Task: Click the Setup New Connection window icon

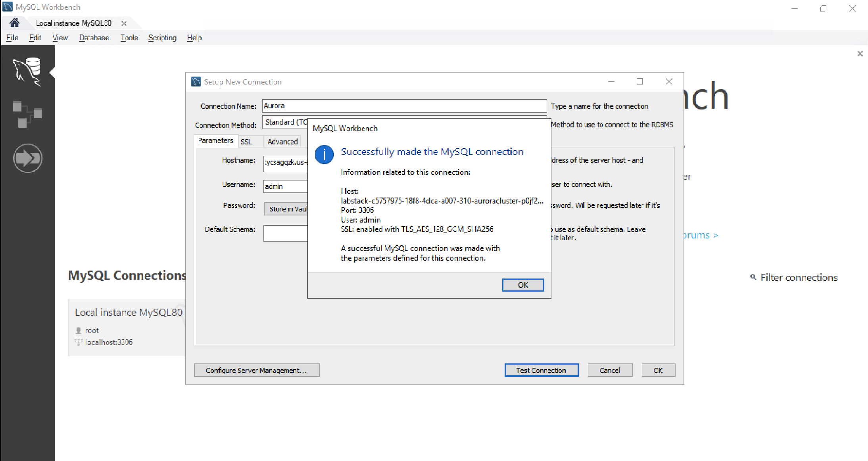Action: [196, 82]
